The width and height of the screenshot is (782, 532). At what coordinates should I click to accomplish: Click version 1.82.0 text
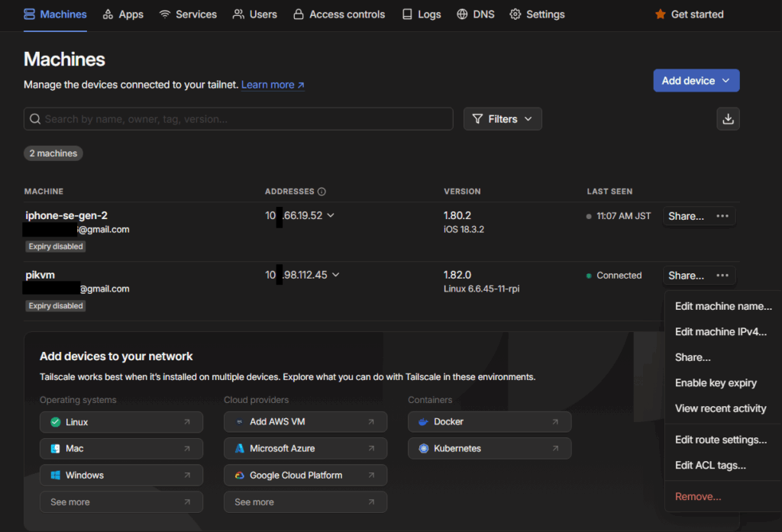(x=457, y=275)
